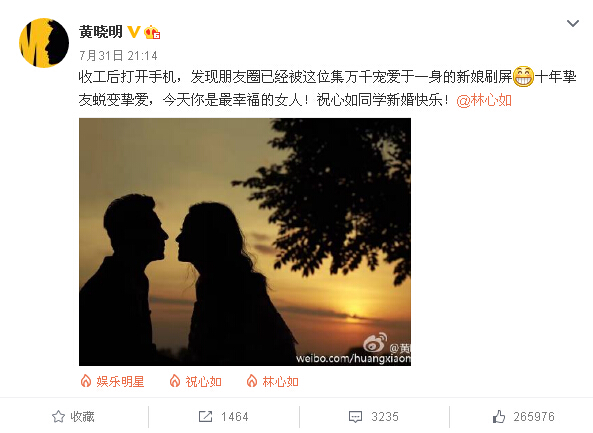Toggle the thumbs-up like with 265976

point(524,416)
